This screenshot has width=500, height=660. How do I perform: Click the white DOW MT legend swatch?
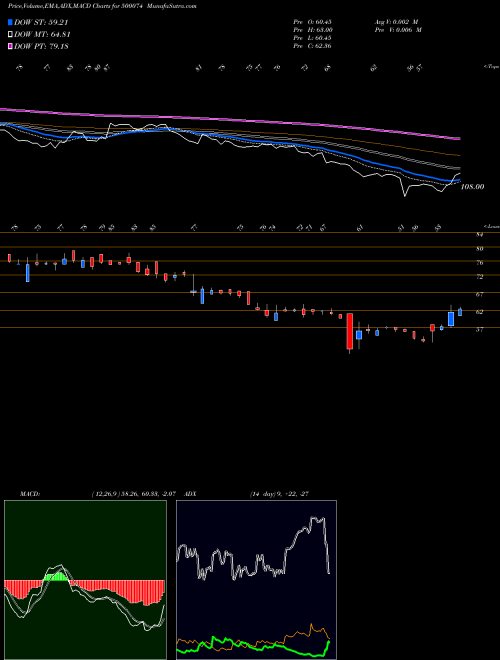coord(10,34)
